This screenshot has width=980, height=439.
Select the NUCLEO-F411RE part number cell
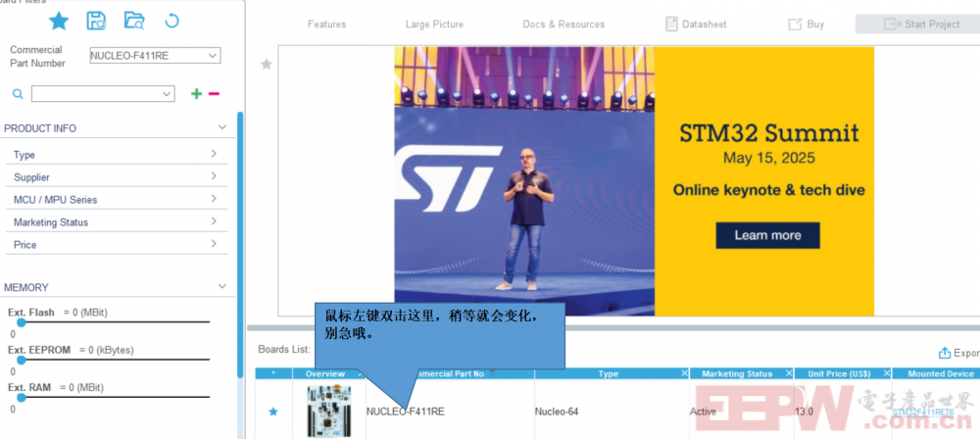tap(406, 412)
